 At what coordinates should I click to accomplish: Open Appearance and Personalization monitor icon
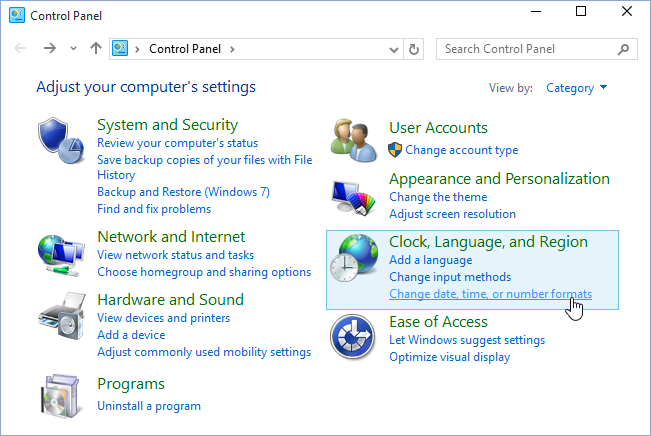[353, 198]
